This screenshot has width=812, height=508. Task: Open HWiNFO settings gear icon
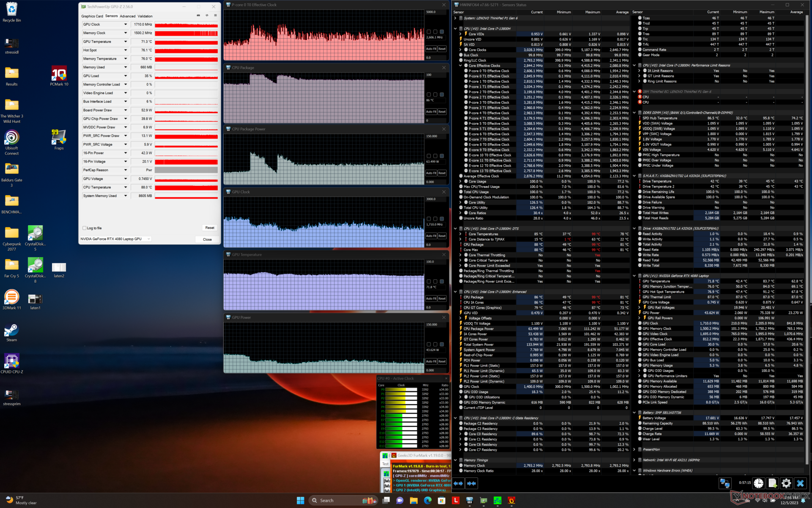click(x=786, y=483)
